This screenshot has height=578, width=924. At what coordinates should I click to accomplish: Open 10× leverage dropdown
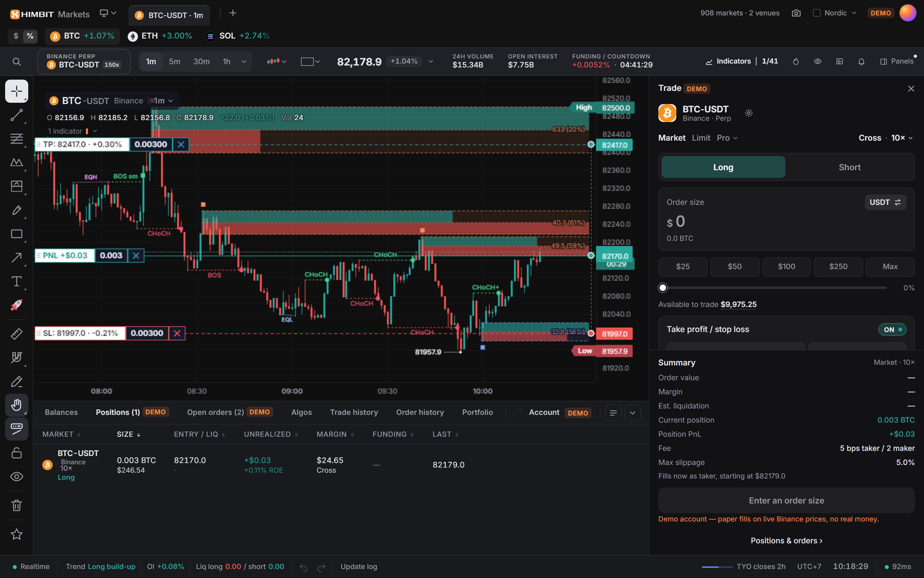point(902,138)
